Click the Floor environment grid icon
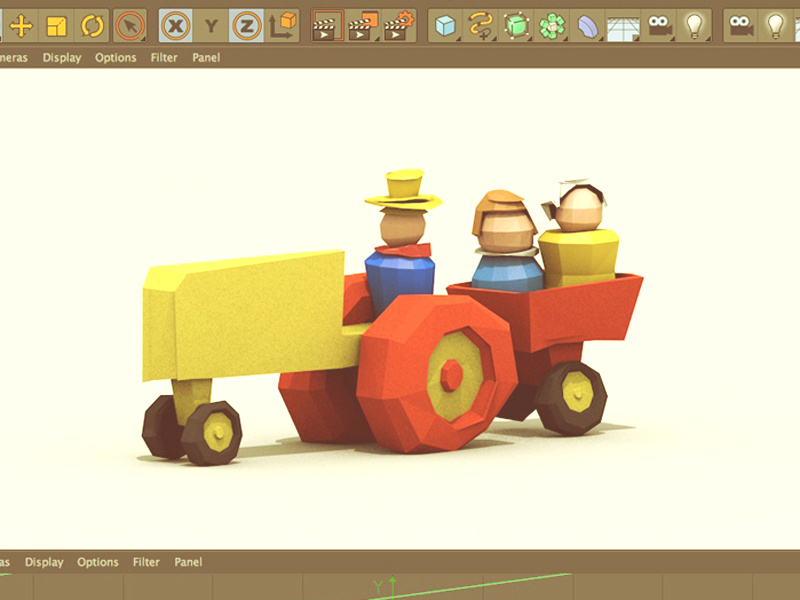This screenshot has height=600, width=800. pos(623,27)
